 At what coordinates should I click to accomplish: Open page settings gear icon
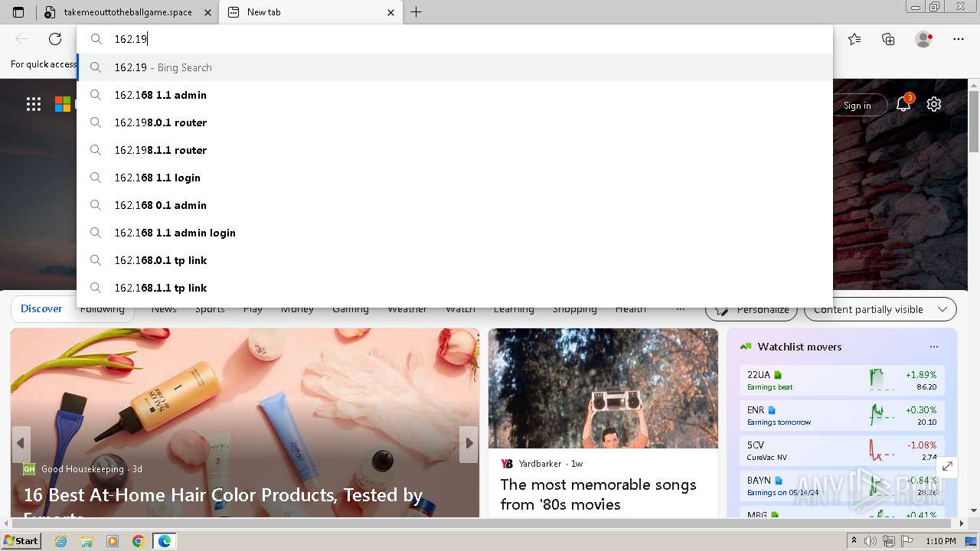point(934,104)
